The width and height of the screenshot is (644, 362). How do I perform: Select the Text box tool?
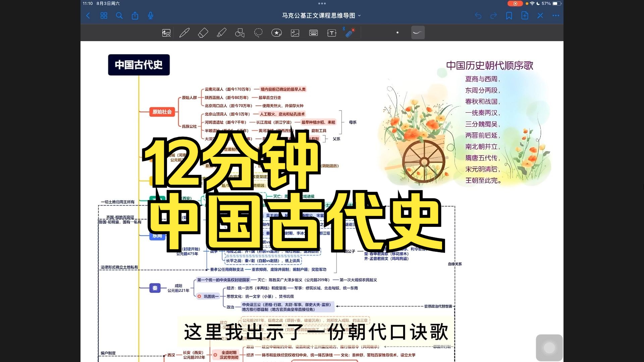[332, 33]
